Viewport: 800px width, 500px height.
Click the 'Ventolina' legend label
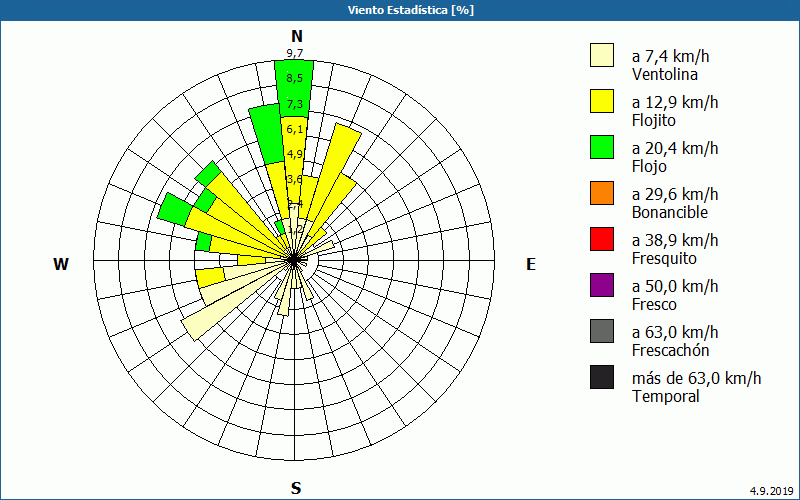pos(665,74)
